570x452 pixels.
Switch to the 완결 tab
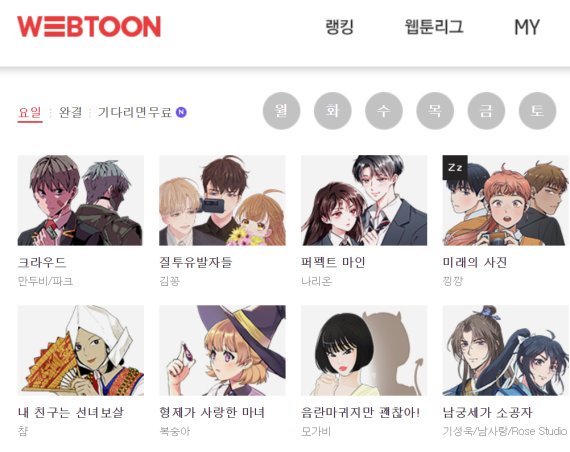(x=71, y=112)
